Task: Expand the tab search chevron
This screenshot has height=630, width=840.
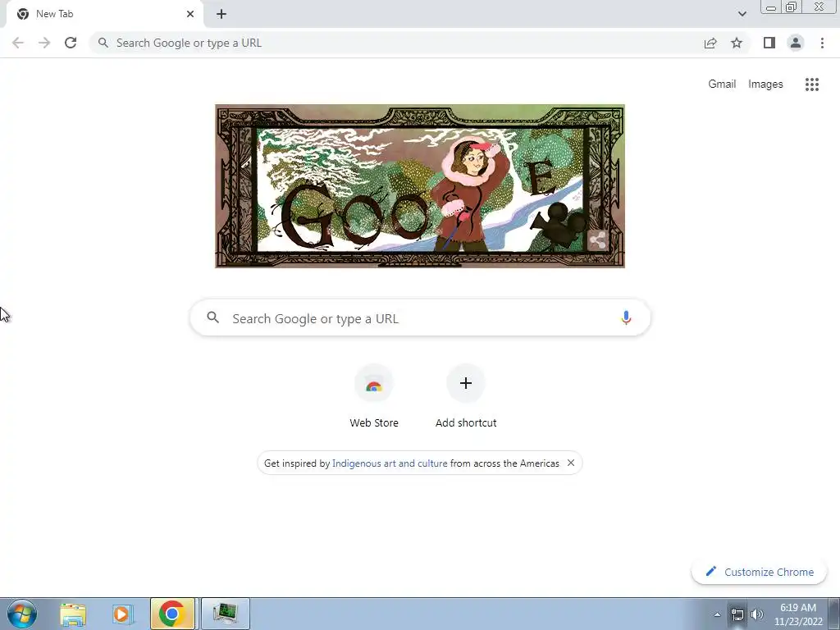Action: click(742, 14)
